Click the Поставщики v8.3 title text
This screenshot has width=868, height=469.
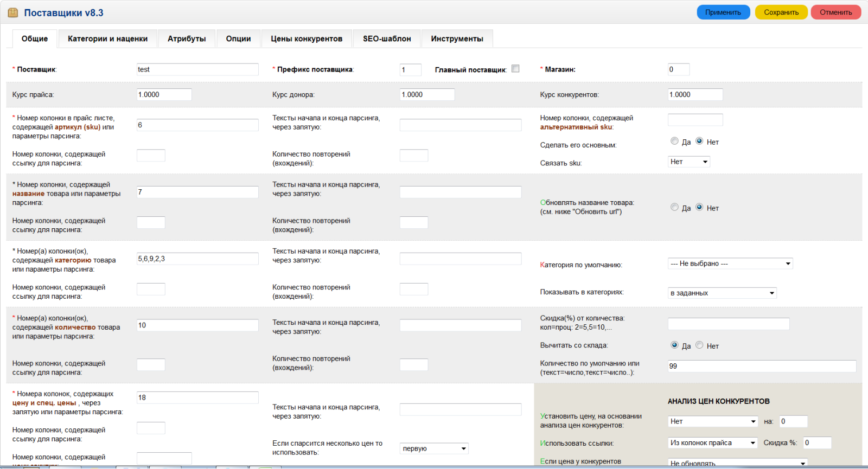(63, 12)
